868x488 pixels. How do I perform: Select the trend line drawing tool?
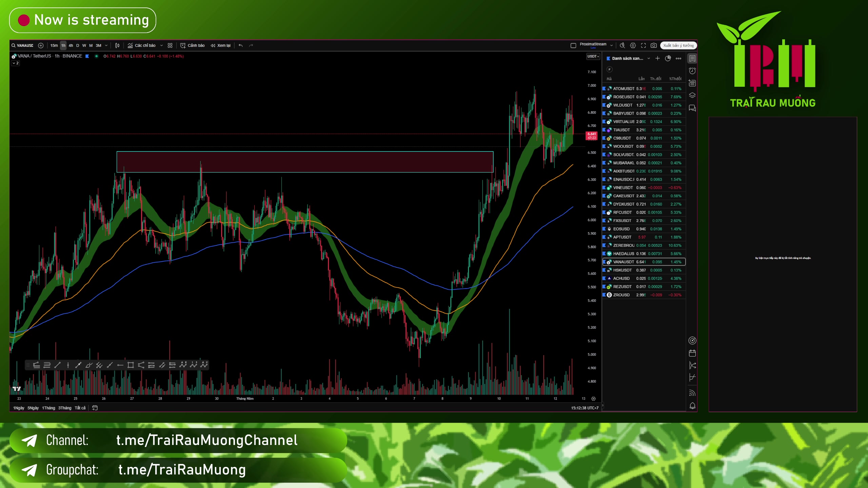(x=58, y=365)
